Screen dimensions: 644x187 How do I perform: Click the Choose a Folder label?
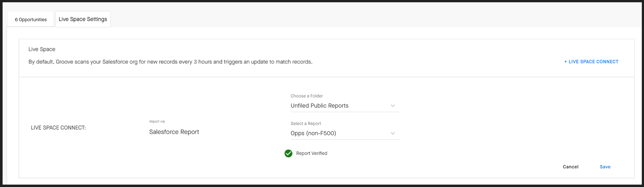point(307,96)
